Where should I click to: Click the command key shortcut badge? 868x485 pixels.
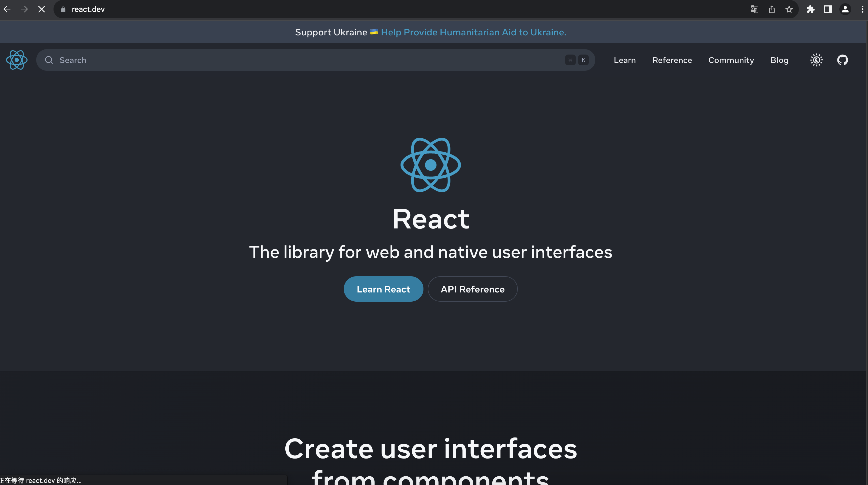(x=570, y=60)
